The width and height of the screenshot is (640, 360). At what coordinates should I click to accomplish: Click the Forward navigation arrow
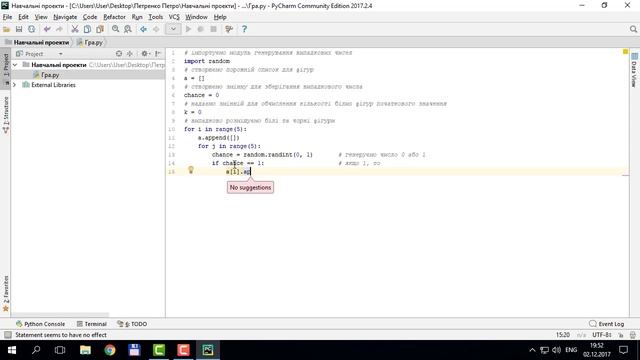point(156,29)
